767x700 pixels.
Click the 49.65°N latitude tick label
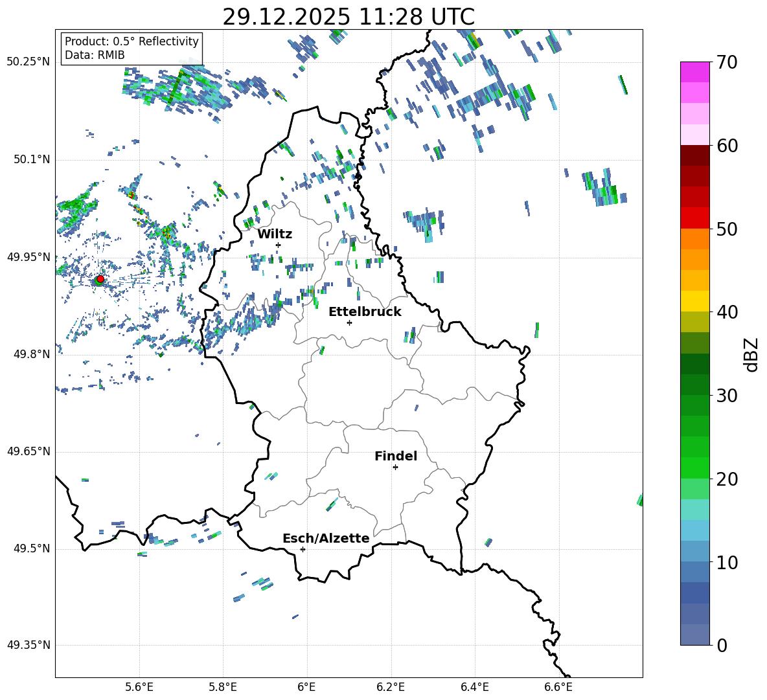pos(29,451)
